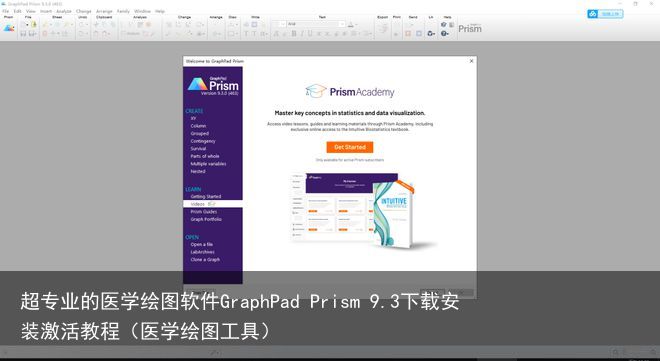660x361 pixels.
Task: Toggle Bold text formatting
Action: click(x=294, y=34)
